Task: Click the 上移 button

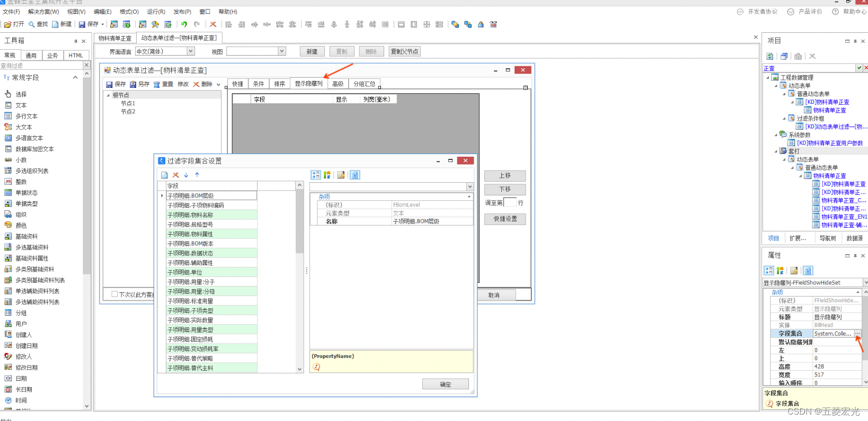Action: point(505,175)
